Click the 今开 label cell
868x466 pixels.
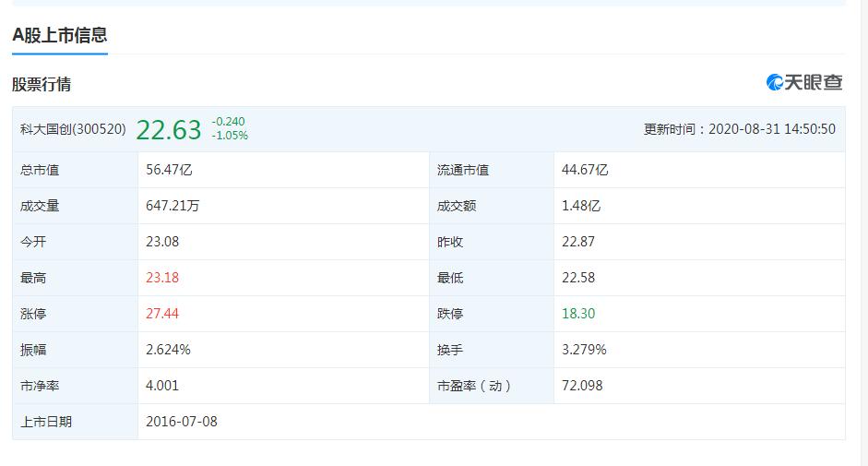76,242
